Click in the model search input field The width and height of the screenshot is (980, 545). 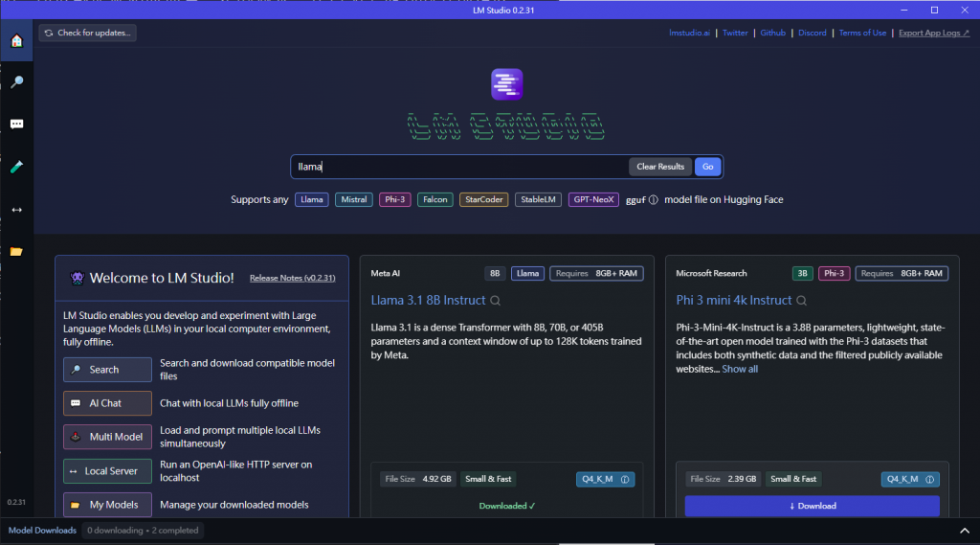459,167
